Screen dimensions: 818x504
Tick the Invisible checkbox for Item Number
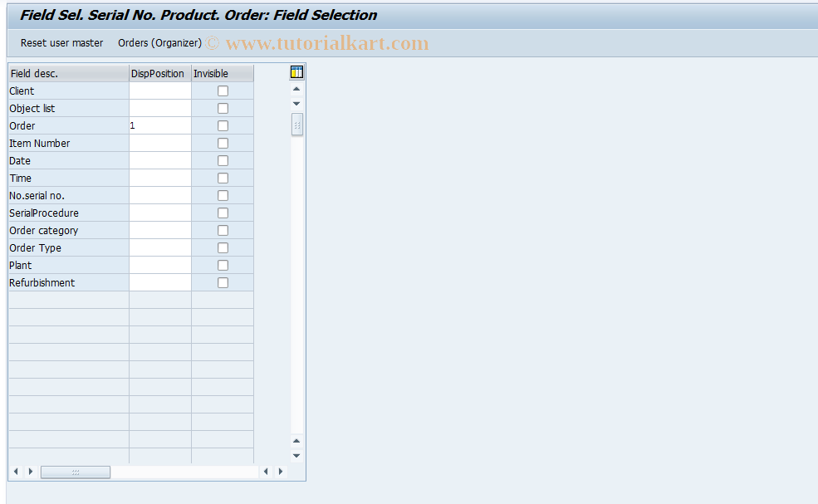pyautogui.click(x=223, y=144)
